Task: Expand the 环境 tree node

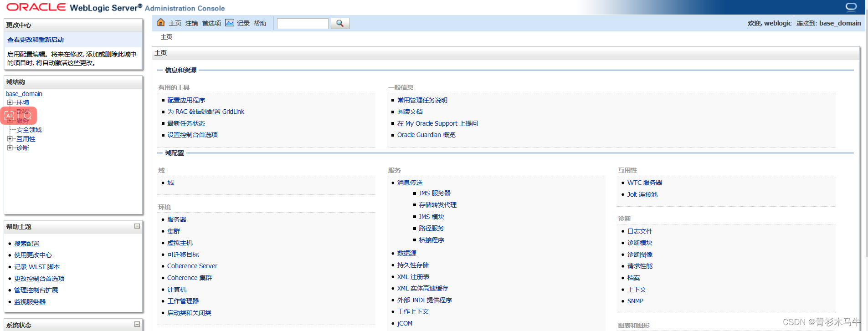Action: click(x=10, y=102)
